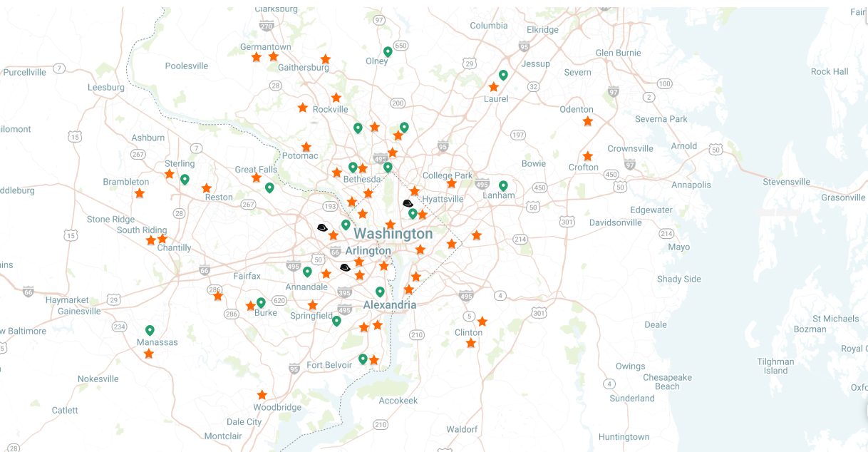This screenshot has width=868, height=452.
Task: Click the Annapolis city label
Action: pyautogui.click(x=691, y=185)
